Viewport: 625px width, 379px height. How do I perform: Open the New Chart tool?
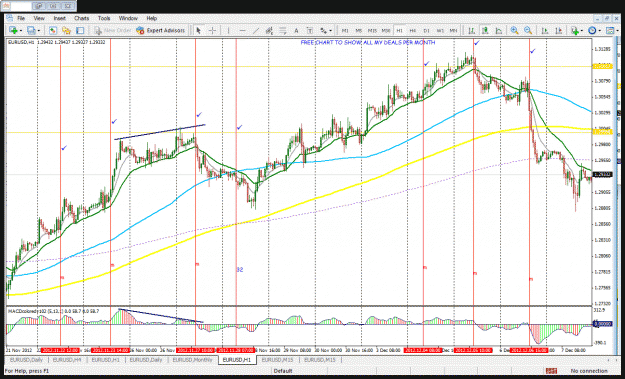[x=12, y=30]
